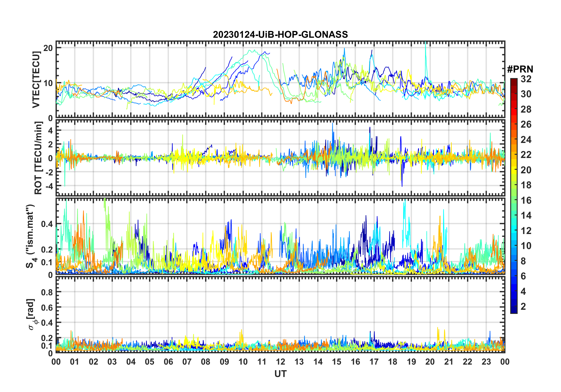Select UT hour tick label 03
The width and height of the screenshot is (561, 392).
click(112, 362)
